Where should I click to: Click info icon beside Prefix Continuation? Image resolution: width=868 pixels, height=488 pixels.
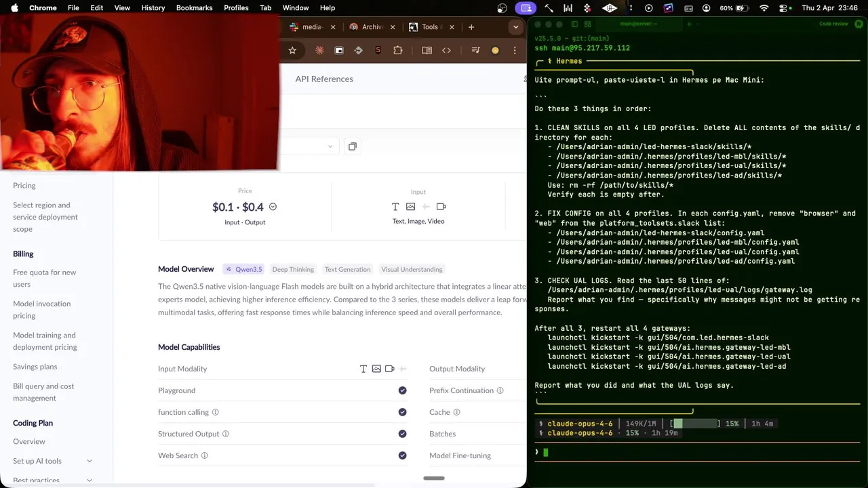point(500,390)
